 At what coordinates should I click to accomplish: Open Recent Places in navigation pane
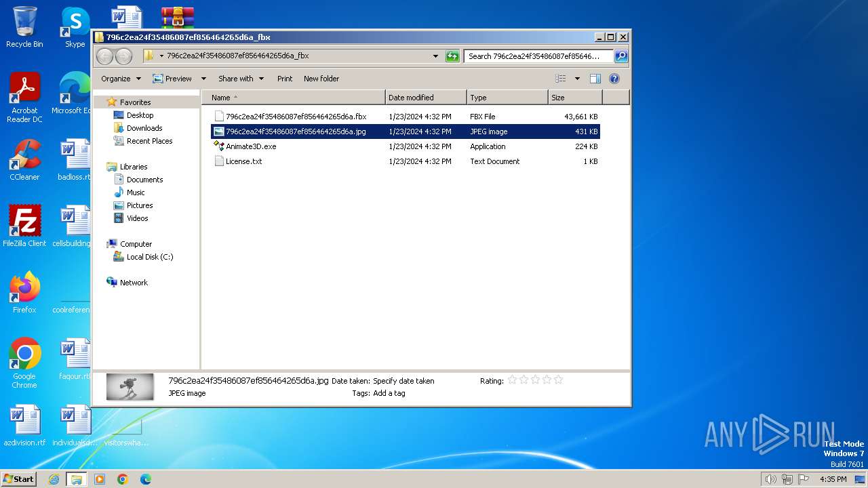pyautogui.click(x=149, y=141)
